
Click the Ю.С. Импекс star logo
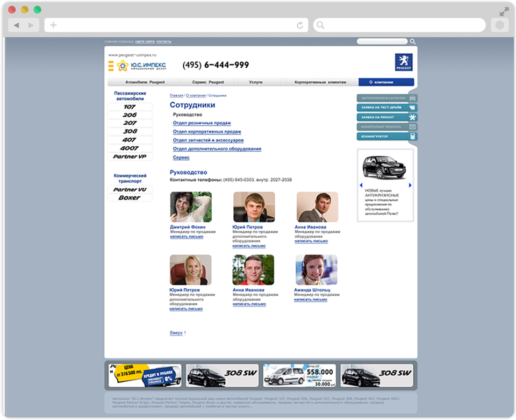123,66
